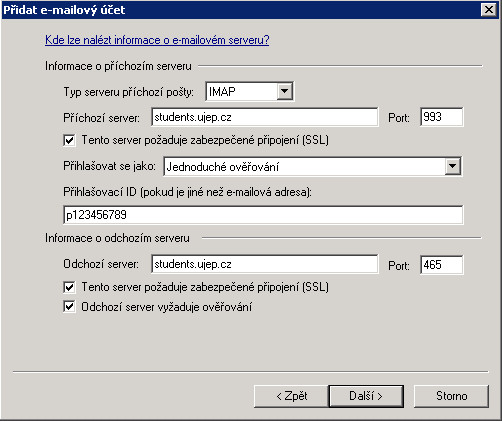Cancel with the Storno button
Screen dimensions: 502x422
coord(451,396)
